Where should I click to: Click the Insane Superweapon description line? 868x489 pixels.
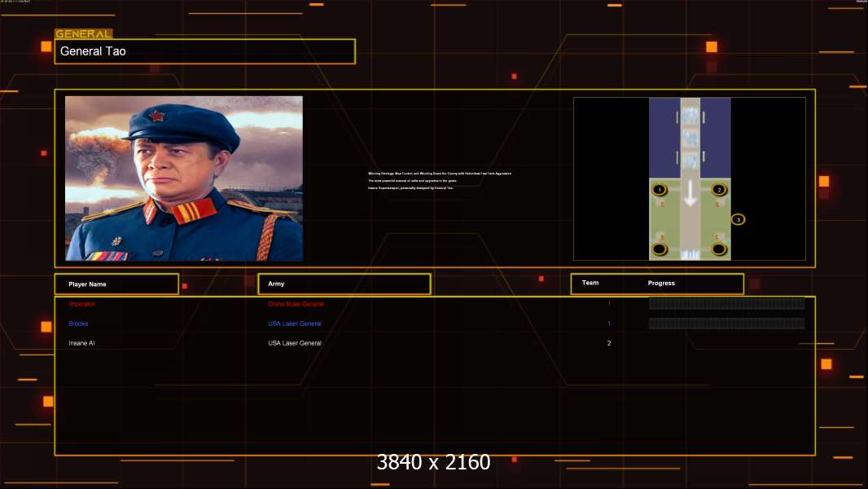tap(410, 187)
